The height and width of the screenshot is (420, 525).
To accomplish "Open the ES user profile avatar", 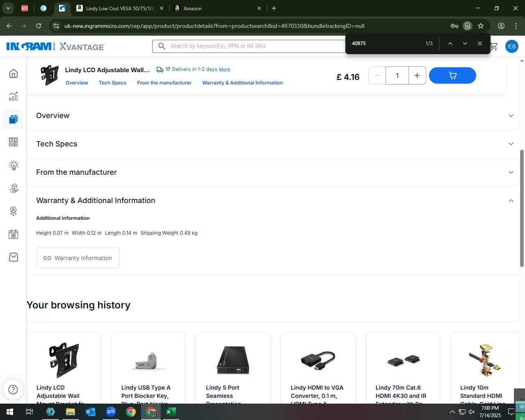I will [512, 46].
